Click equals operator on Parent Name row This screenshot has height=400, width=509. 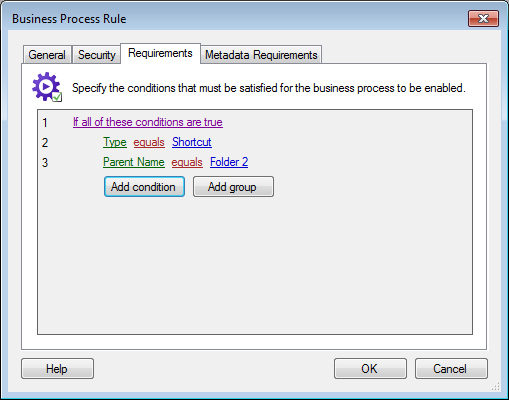[x=187, y=162]
